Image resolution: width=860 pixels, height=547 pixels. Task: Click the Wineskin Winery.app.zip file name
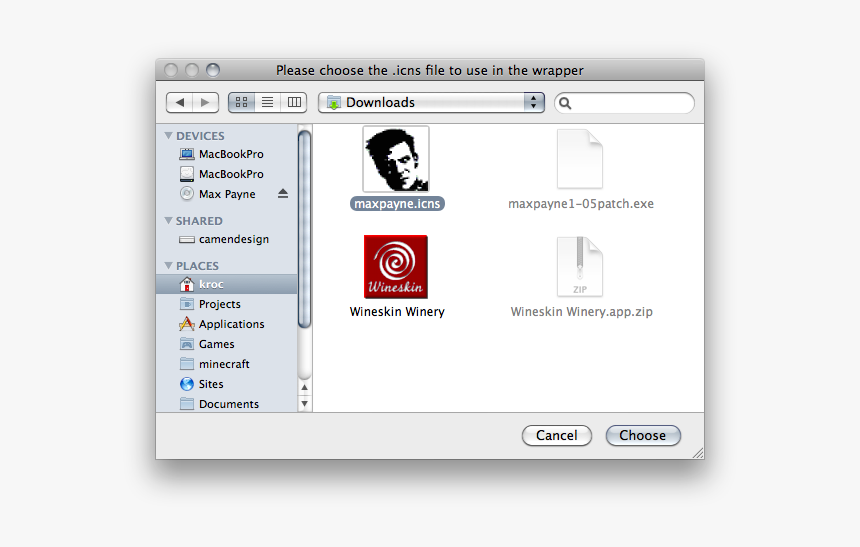point(581,312)
